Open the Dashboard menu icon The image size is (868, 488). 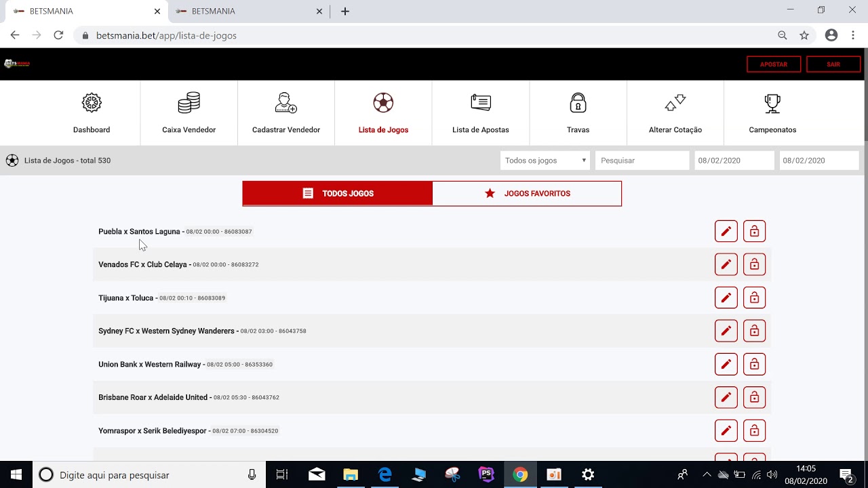92,103
